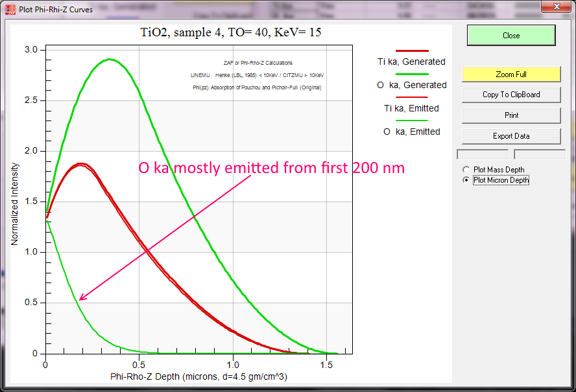Select the Plot Mass Depth radio option
The image size is (576, 392).
tap(466, 170)
